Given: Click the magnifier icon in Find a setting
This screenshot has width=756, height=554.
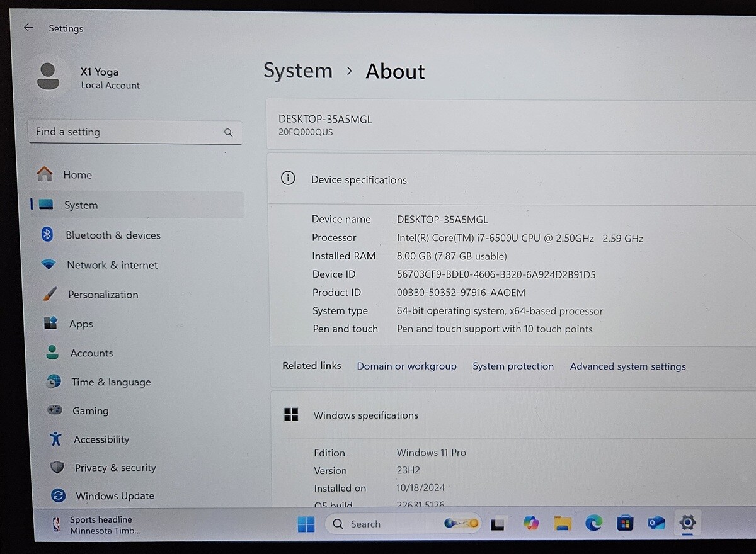Looking at the screenshot, I should (228, 132).
